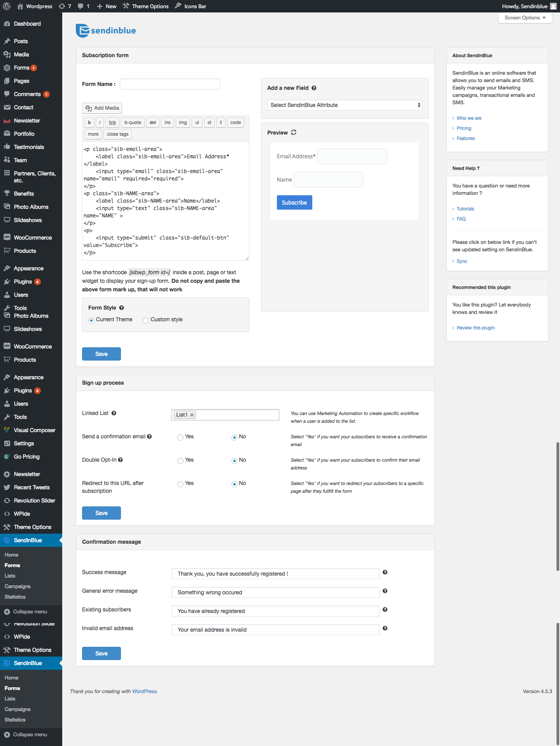Screen dimensions: 560x746
Task: Open the Who we are link
Action: point(469,118)
